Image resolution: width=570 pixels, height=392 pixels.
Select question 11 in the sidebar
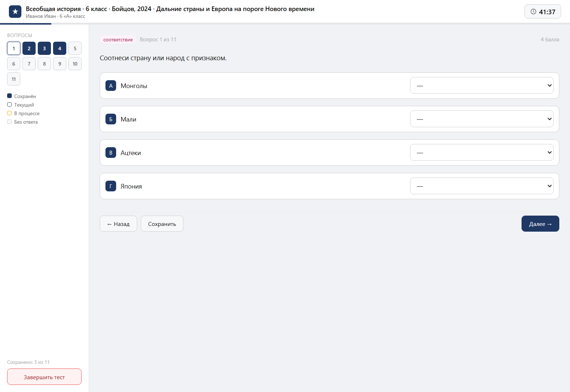[x=14, y=79]
